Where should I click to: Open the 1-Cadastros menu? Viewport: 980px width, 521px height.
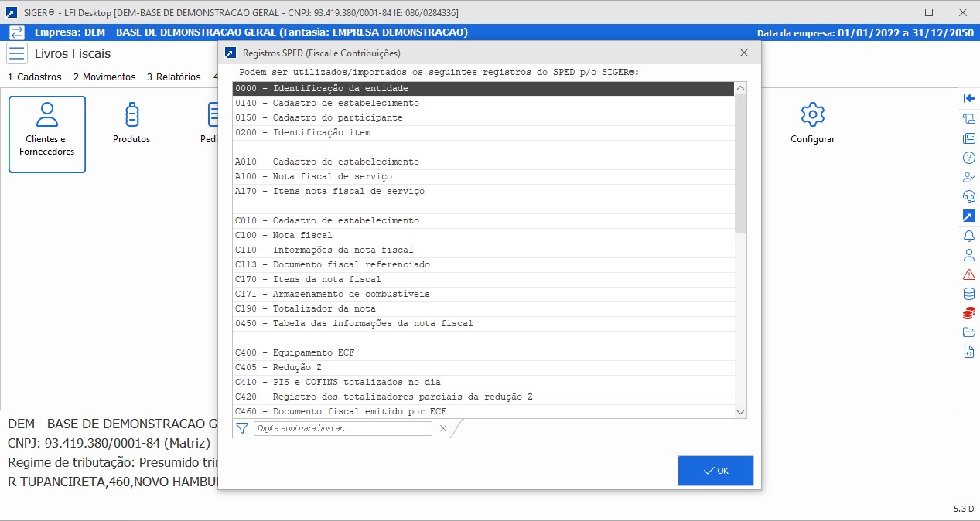pos(34,77)
